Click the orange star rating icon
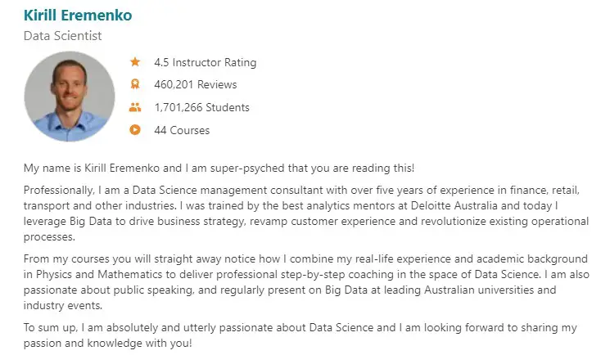This screenshot has width=610, height=364. [x=135, y=62]
